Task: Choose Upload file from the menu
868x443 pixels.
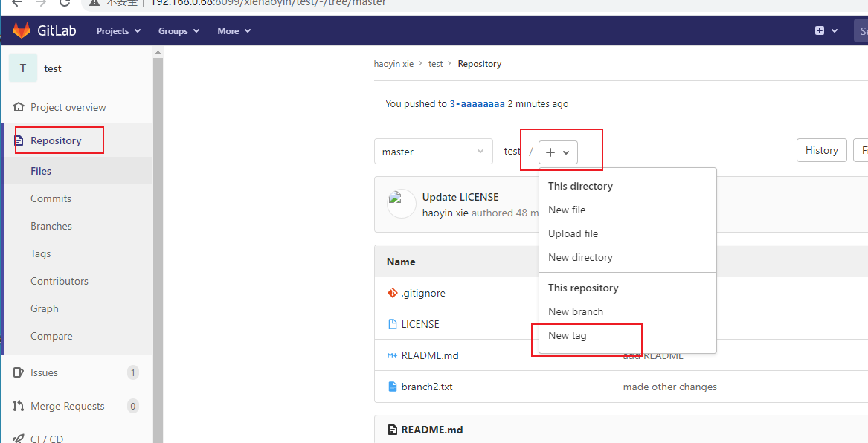Action: (x=573, y=233)
